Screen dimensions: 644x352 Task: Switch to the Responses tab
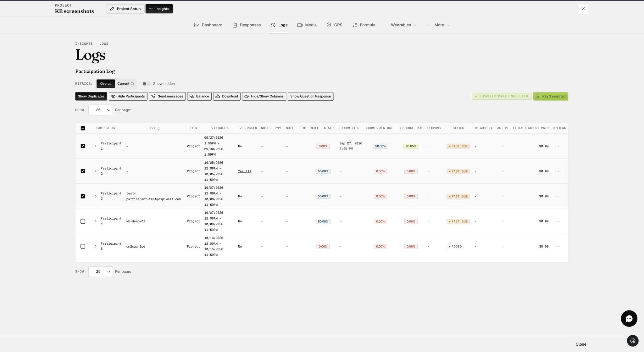click(247, 25)
